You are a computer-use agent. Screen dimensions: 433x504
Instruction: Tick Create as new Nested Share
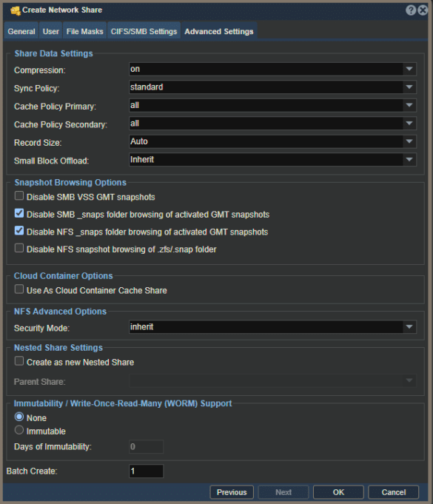click(x=19, y=361)
